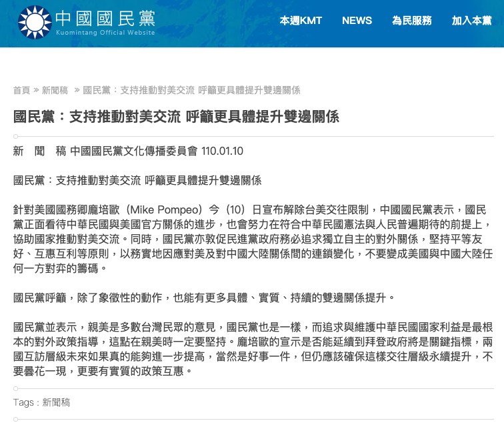The image size is (504, 433).
Task: Open the 新聞稿 tag link
Action: pos(56,402)
